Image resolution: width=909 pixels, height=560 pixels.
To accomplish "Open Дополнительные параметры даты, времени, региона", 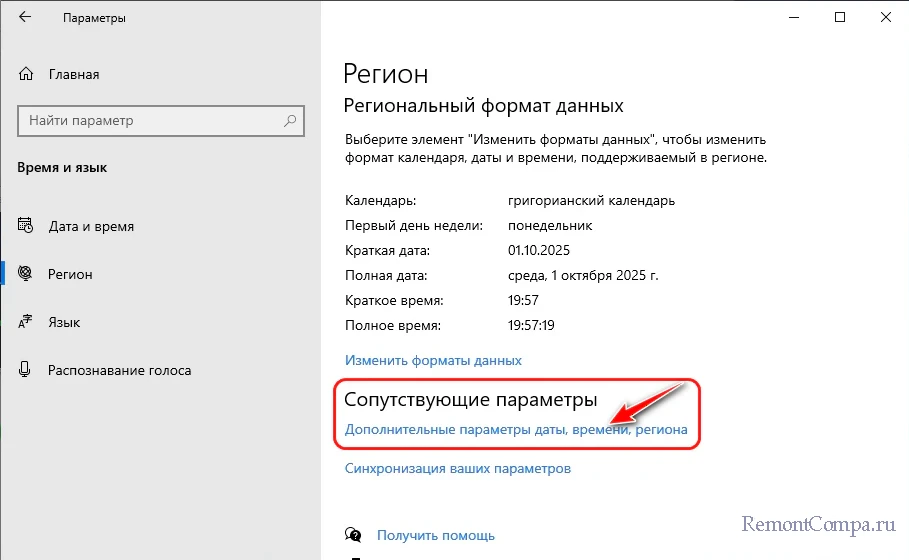I will (516, 430).
